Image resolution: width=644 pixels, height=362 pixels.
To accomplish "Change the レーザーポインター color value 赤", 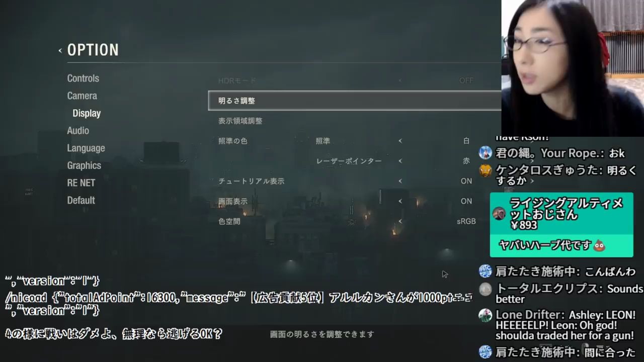I will 466,161.
